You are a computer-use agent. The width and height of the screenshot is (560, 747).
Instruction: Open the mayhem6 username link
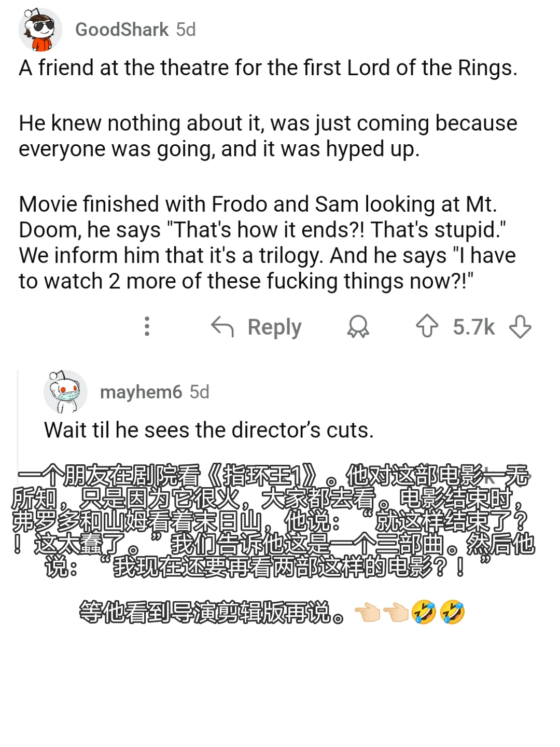click(141, 392)
